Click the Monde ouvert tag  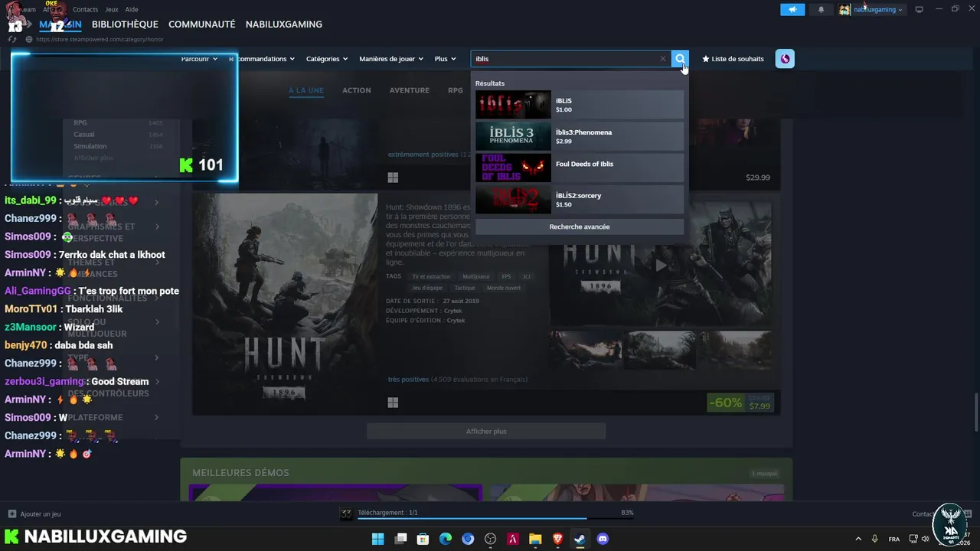click(503, 288)
